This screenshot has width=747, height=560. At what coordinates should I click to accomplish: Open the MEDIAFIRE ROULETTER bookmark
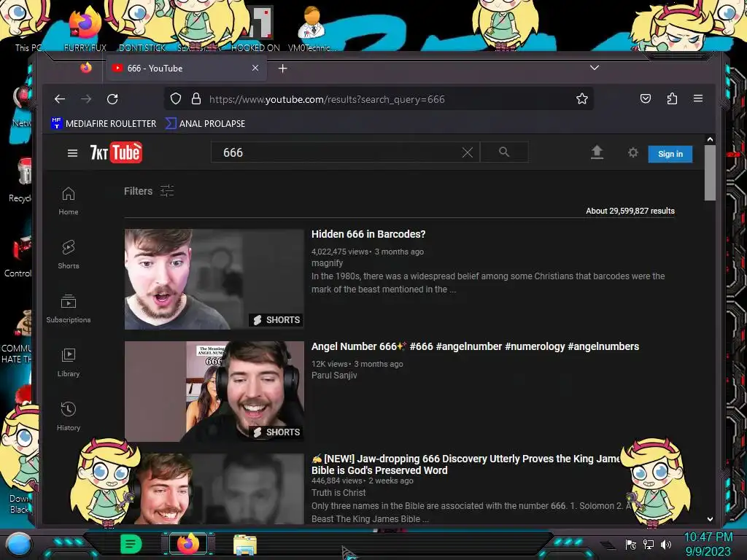point(104,123)
